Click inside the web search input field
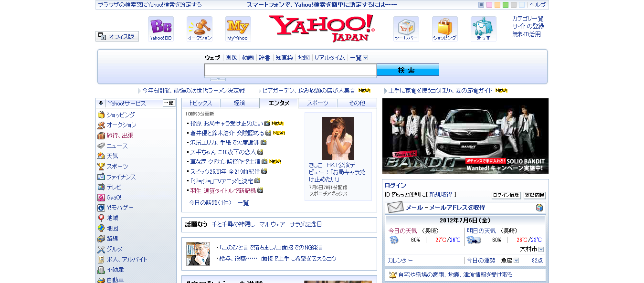 coord(291,70)
